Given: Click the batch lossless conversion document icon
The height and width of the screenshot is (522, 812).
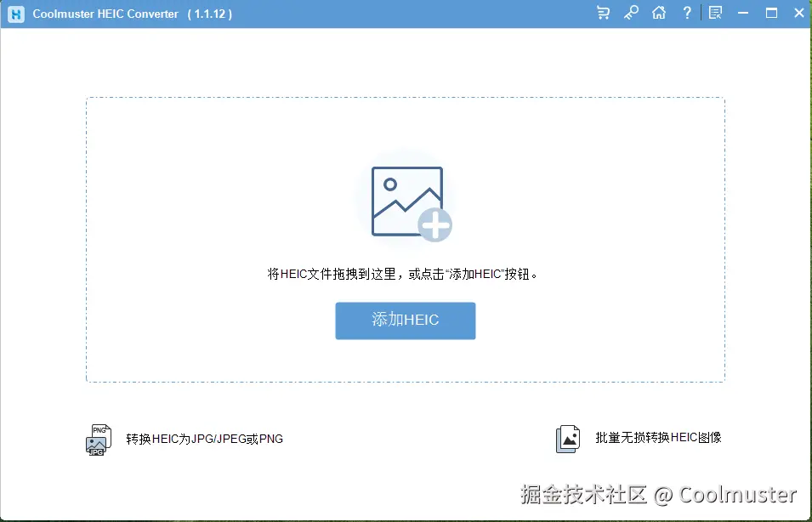Looking at the screenshot, I should point(567,438).
